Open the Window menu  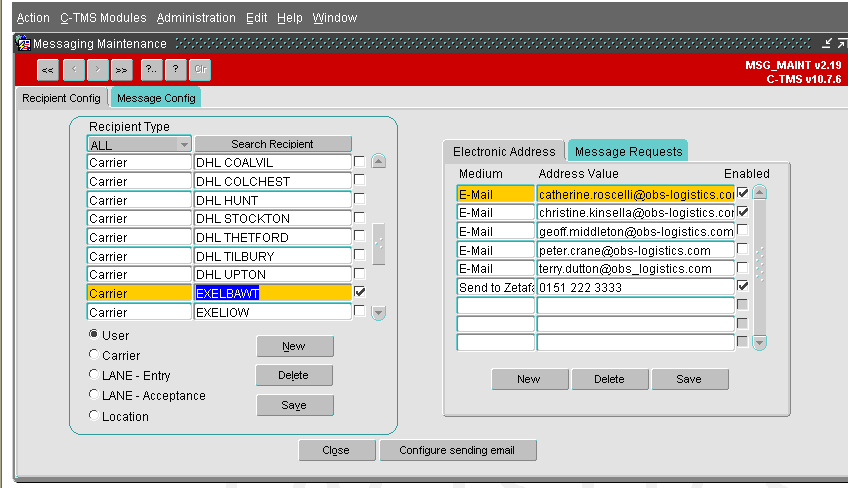click(335, 18)
